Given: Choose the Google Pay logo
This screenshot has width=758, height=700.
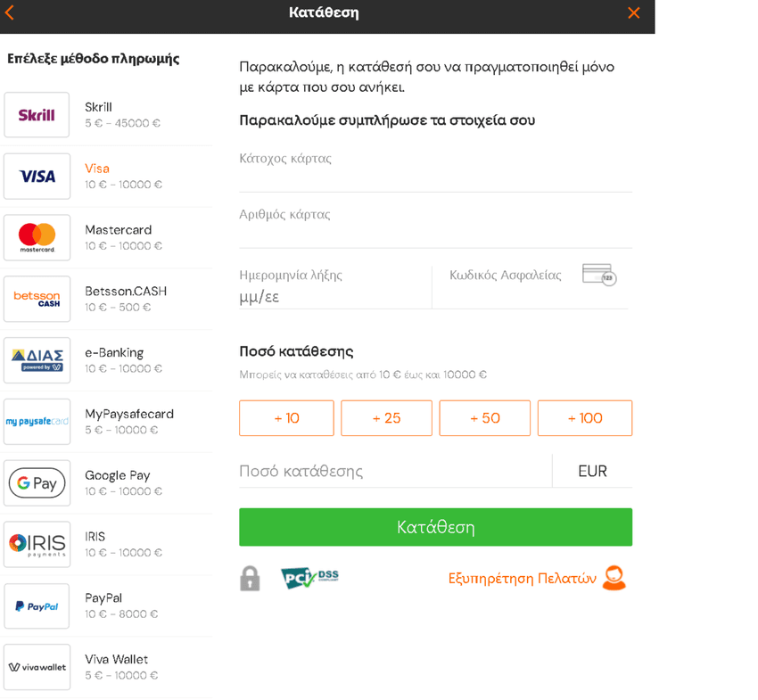Looking at the screenshot, I should point(37,483).
